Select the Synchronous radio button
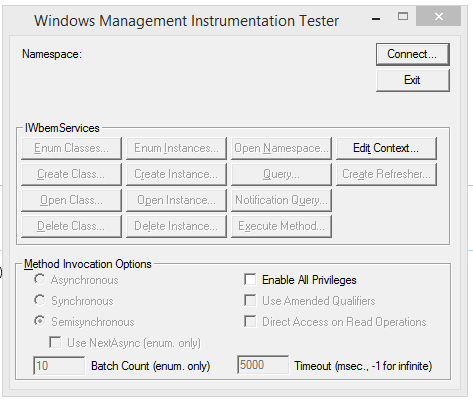 (x=40, y=300)
